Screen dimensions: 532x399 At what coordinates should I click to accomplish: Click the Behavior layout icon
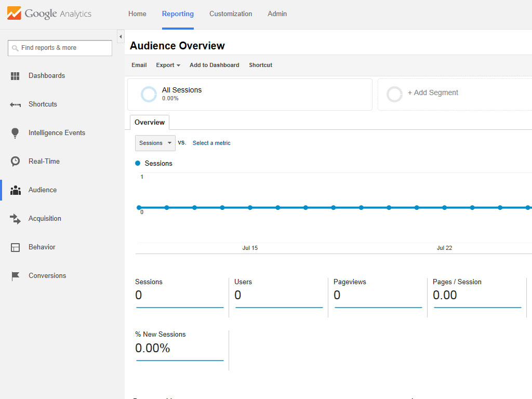tap(15, 247)
